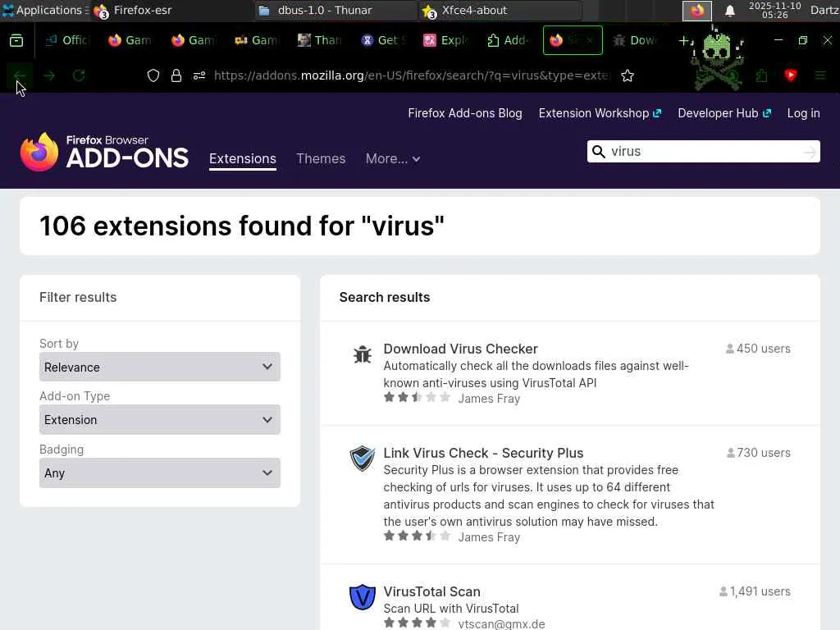Click the Download Virus Checker bug icon
Image resolution: width=840 pixels, height=630 pixels.
pos(362,354)
